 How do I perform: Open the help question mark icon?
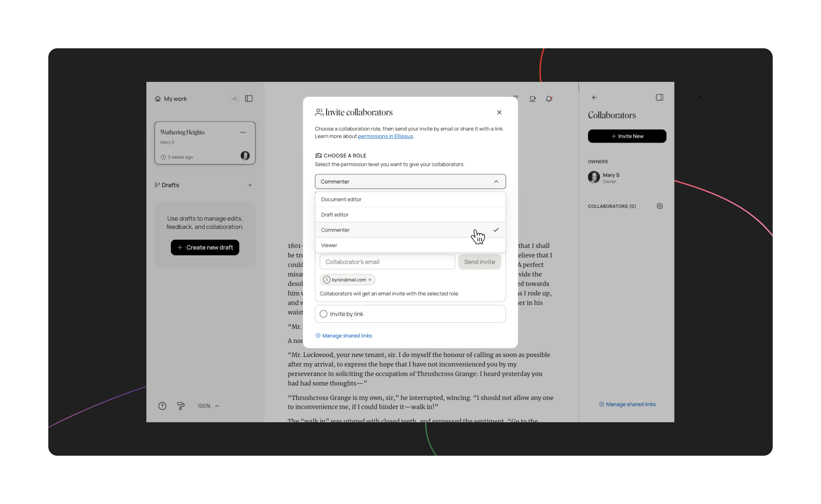[162, 406]
